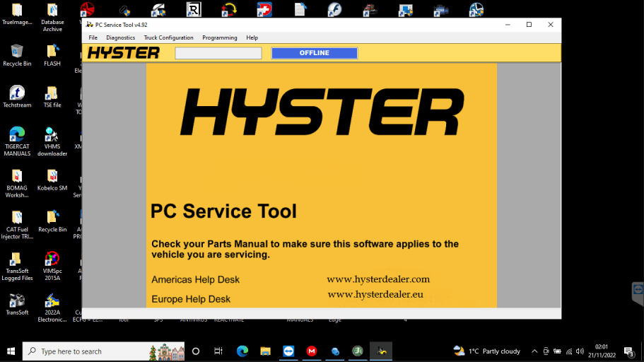This screenshot has width=644, height=362.
Task: Open the VHMS downloader desktop icon
Action: point(52,135)
